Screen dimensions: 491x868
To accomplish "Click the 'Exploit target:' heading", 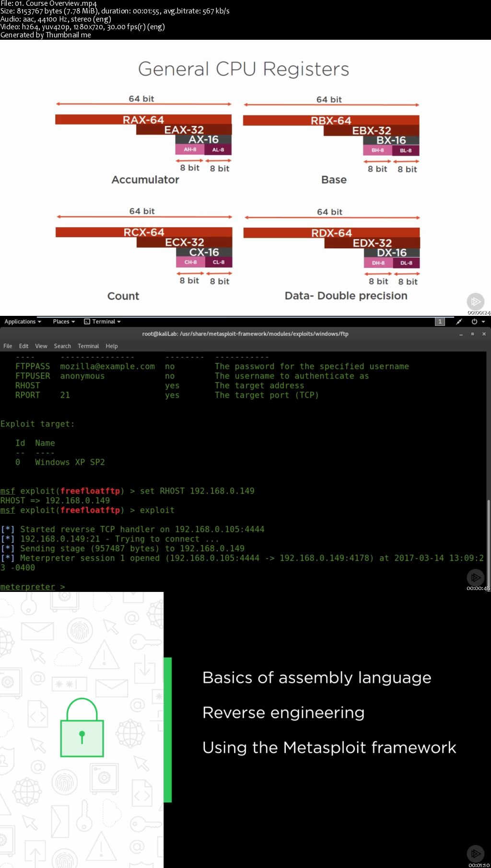I will pos(37,424).
